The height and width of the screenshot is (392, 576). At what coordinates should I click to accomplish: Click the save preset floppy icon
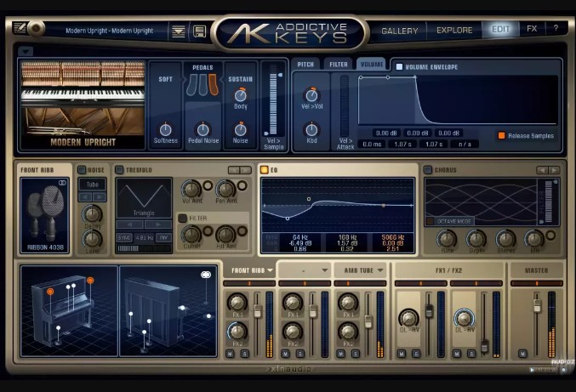pyautogui.click(x=199, y=31)
